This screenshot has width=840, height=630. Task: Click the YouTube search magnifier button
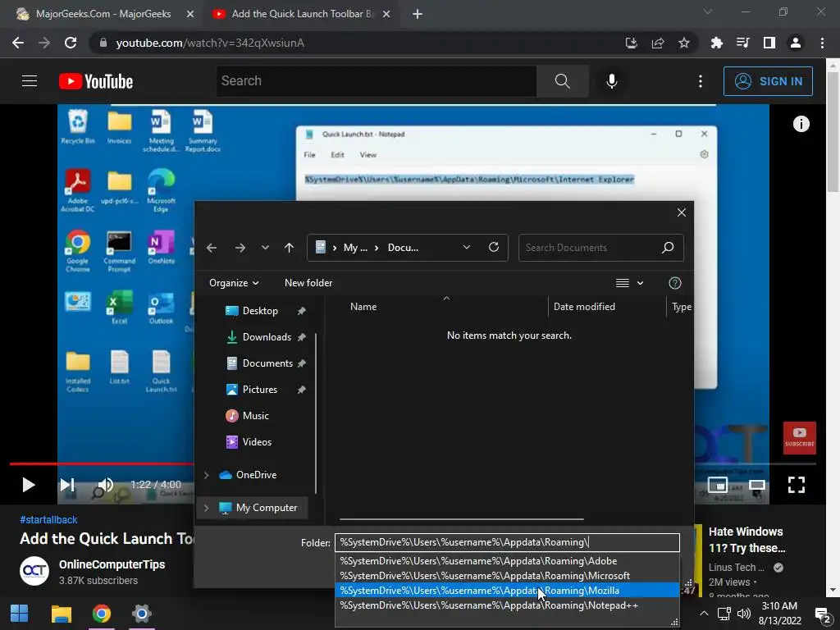(x=563, y=81)
